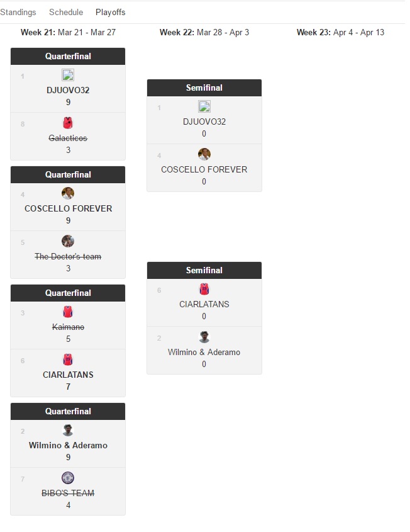Screen dimensions: 410x532
Task: Open the Standings tab
Action: click(x=18, y=12)
